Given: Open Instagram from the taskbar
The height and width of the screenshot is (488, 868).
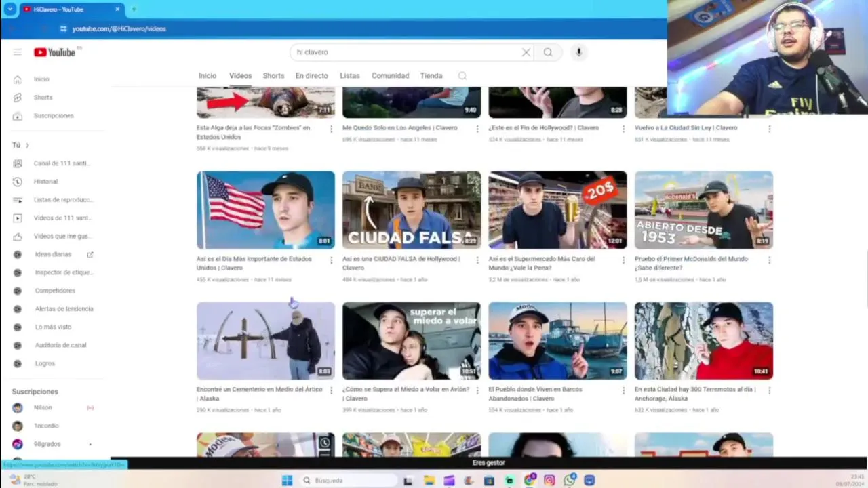Looking at the screenshot, I should click(x=549, y=480).
